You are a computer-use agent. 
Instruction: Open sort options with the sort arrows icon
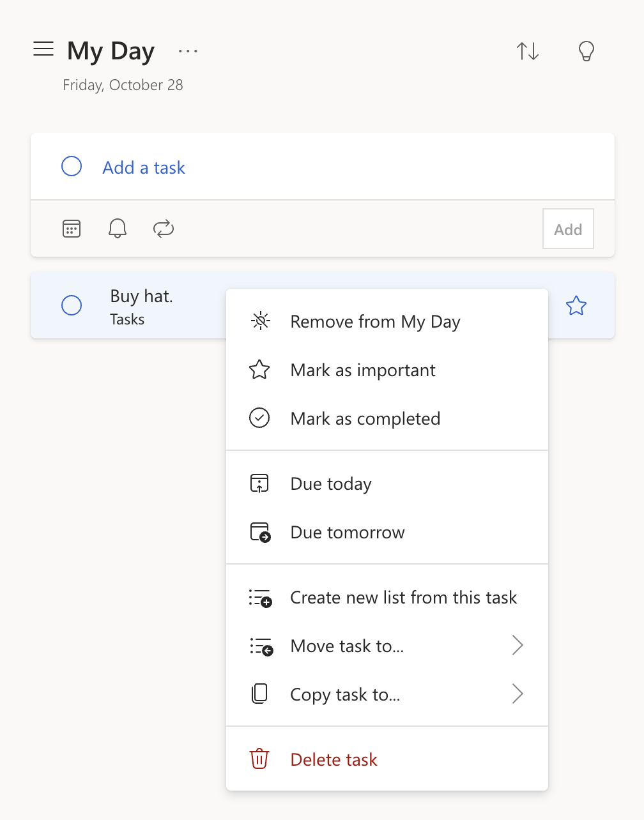(x=528, y=51)
